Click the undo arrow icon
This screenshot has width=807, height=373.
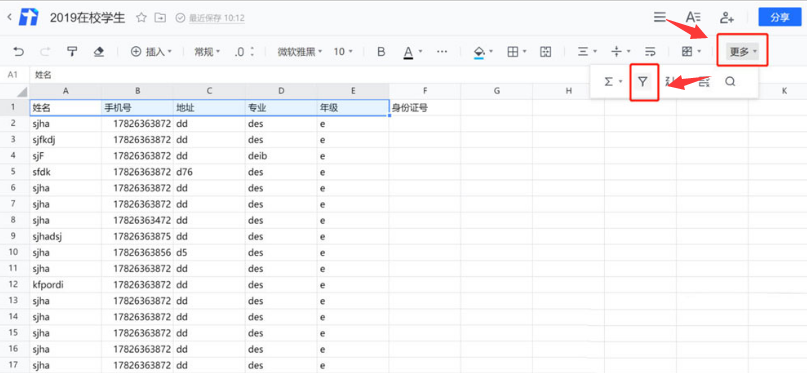[x=19, y=51]
